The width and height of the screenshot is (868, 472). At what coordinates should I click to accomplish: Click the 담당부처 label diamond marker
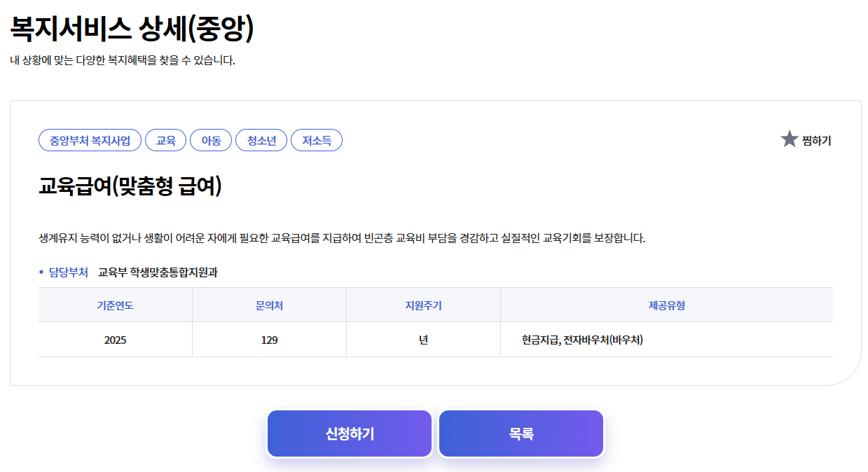[40, 272]
